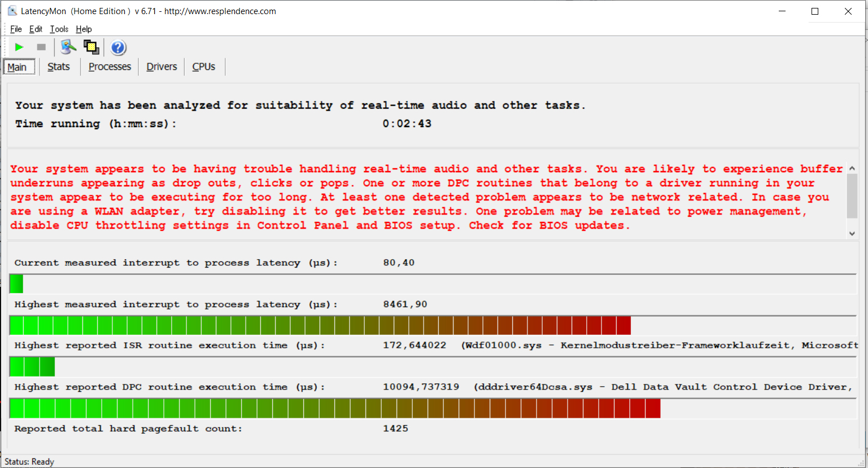Switch to the Processes tab
The height and width of the screenshot is (468, 868).
click(x=110, y=67)
